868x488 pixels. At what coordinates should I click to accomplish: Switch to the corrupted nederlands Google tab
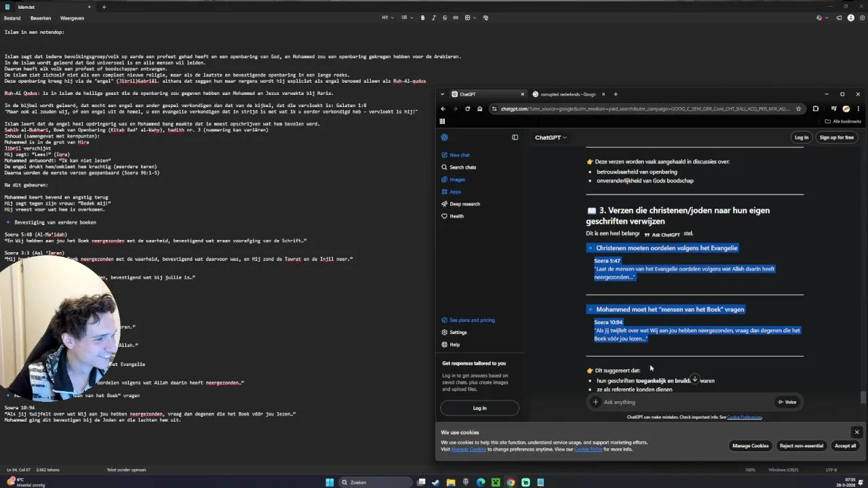(x=568, y=94)
